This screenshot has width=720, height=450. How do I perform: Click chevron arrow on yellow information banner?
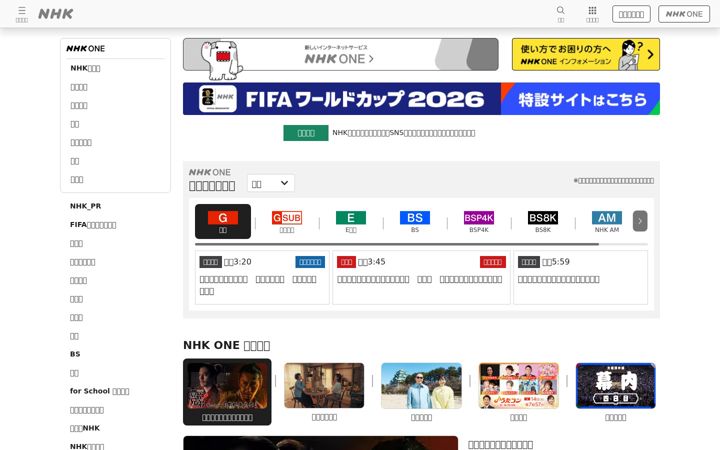[650, 55]
